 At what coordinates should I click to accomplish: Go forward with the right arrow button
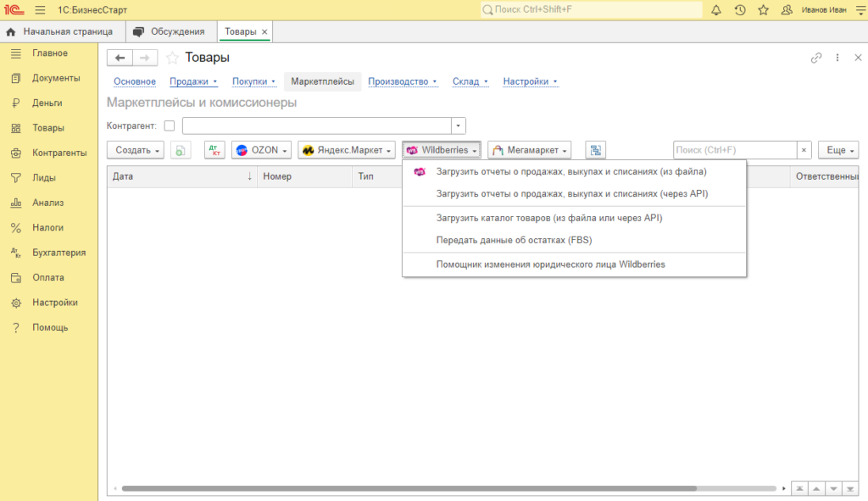[x=144, y=58]
